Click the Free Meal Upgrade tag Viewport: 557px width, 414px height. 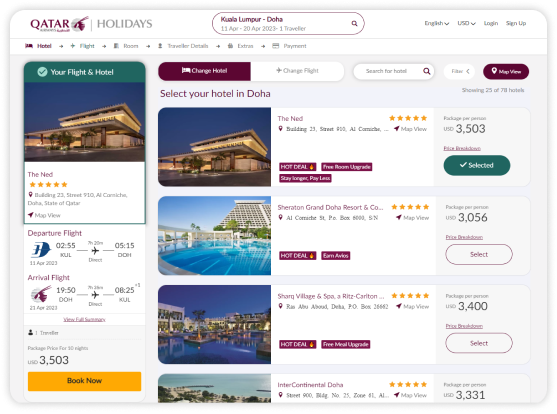coord(346,344)
